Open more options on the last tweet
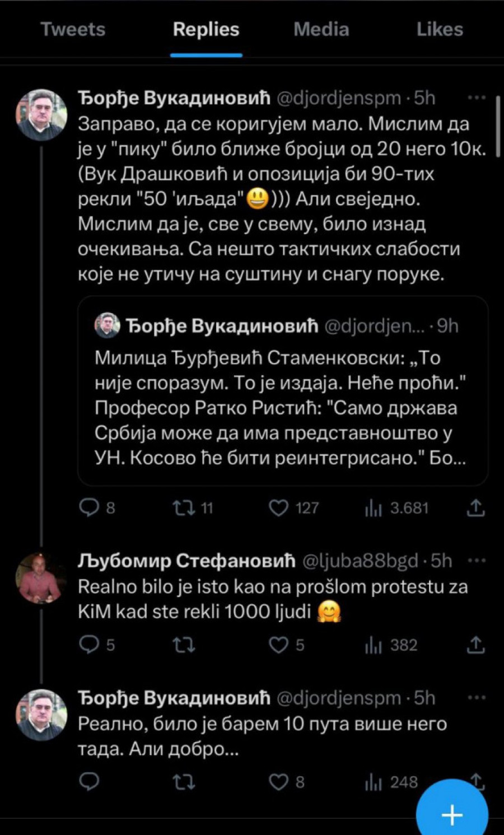The width and height of the screenshot is (504, 835). coord(475,698)
